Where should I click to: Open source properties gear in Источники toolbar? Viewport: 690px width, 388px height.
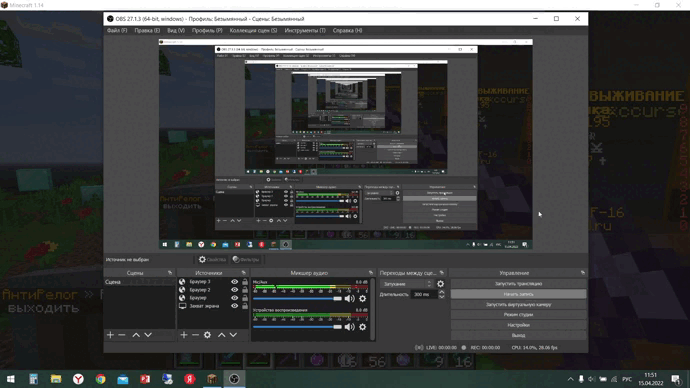[207, 335]
